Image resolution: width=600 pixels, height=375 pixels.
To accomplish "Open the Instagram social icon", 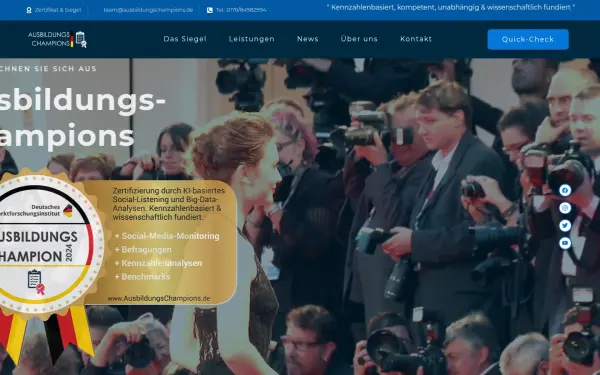I will click(565, 208).
